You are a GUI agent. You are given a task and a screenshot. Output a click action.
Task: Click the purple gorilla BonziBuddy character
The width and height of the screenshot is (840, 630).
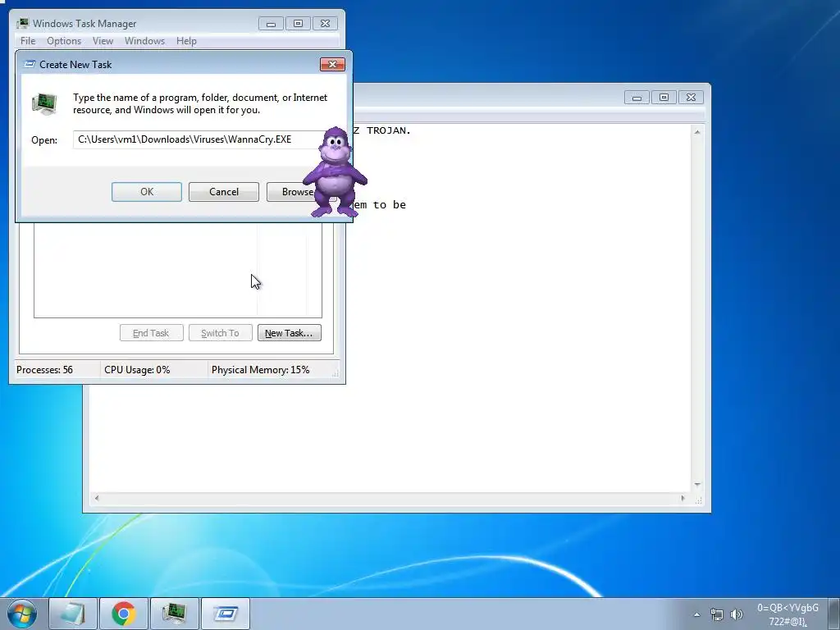click(x=336, y=172)
